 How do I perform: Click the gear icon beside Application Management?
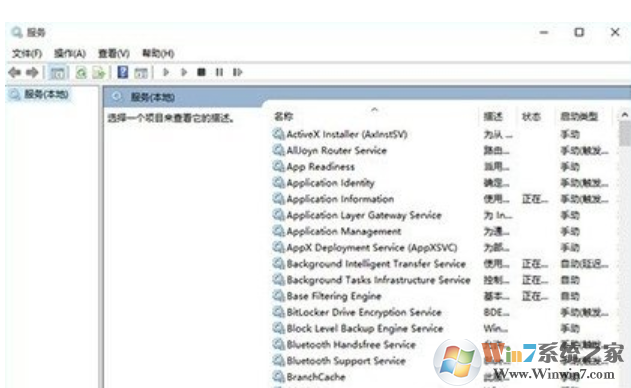[x=278, y=231]
